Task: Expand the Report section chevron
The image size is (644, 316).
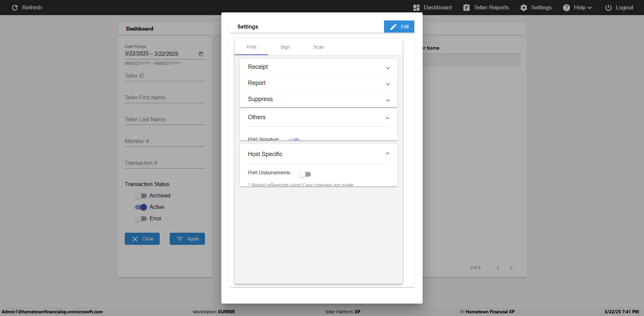Action: tap(388, 84)
